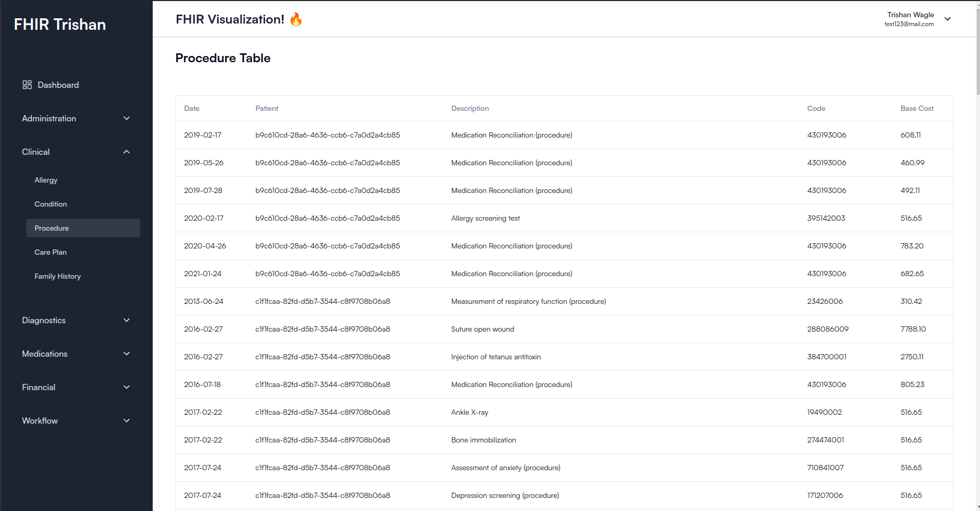
Task: Click code 288086009 cell
Action: pyautogui.click(x=828, y=329)
